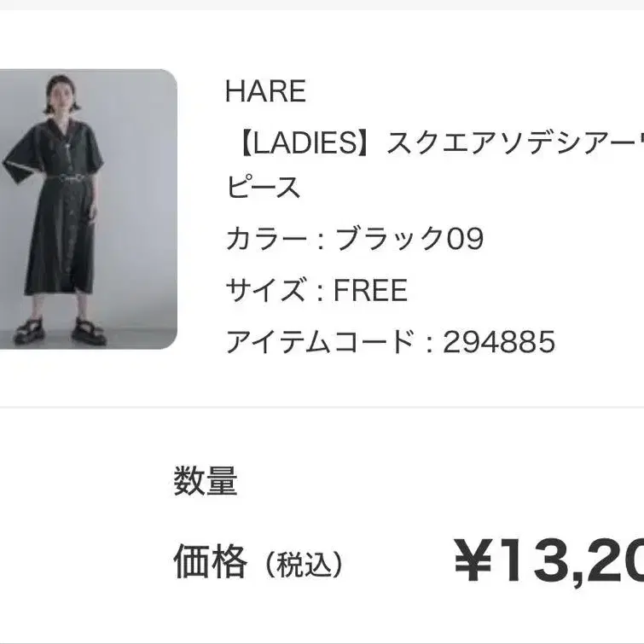Click the model's sandals in the product photo
Viewport: 644px width, 644px height.
click(x=61, y=331)
